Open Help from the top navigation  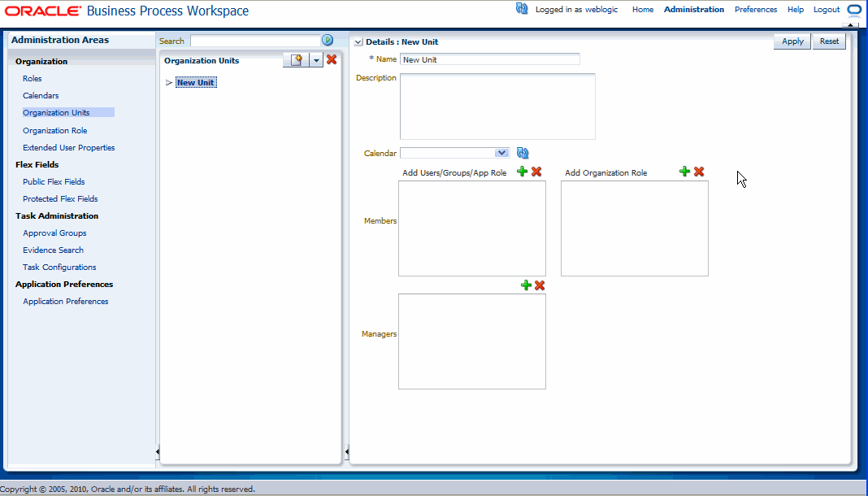click(796, 10)
